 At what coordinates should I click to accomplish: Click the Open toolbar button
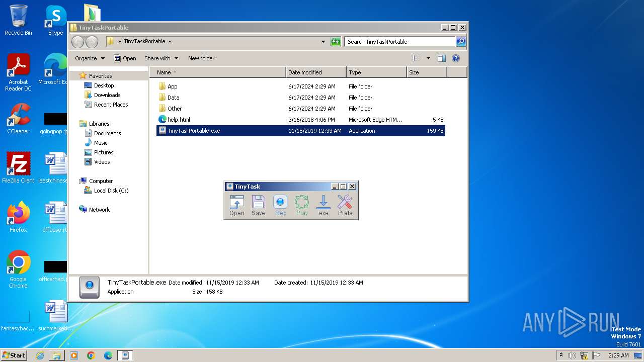pyautogui.click(x=125, y=58)
